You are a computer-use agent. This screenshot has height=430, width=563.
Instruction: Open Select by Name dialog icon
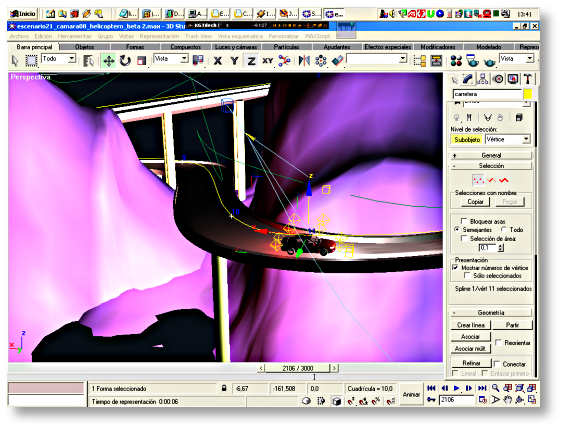click(x=88, y=60)
